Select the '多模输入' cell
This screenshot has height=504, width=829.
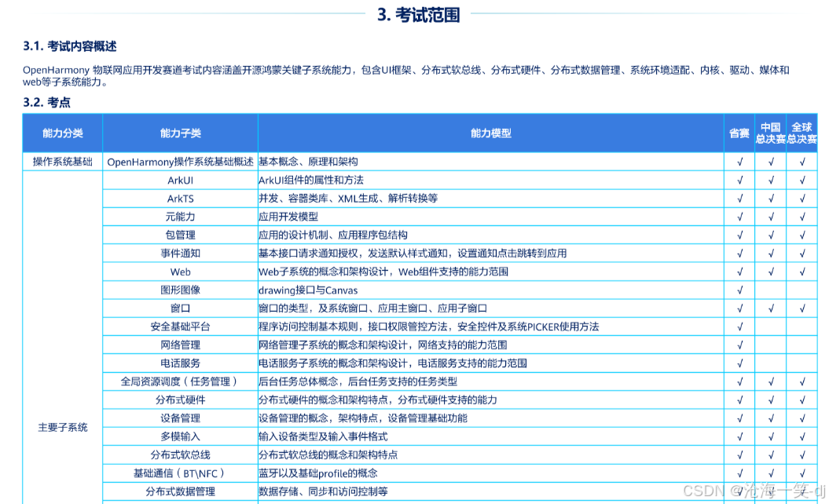(x=180, y=436)
